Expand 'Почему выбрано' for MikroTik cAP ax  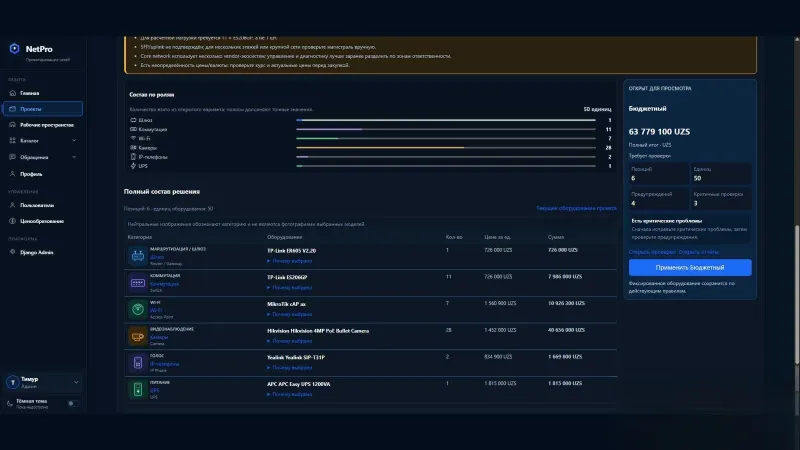[289, 314]
